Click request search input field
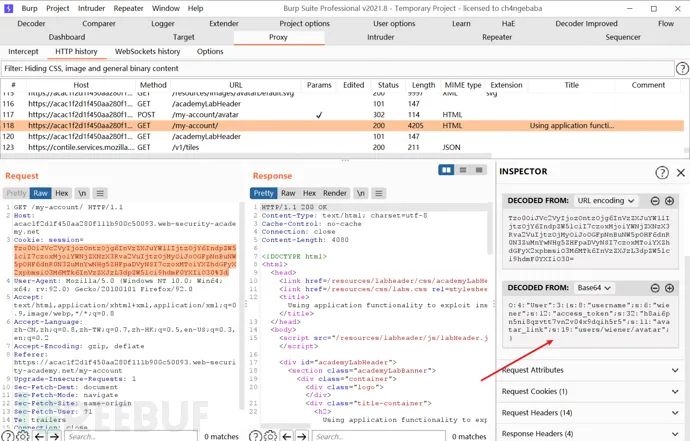690x441 pixels. pos(131,437)
